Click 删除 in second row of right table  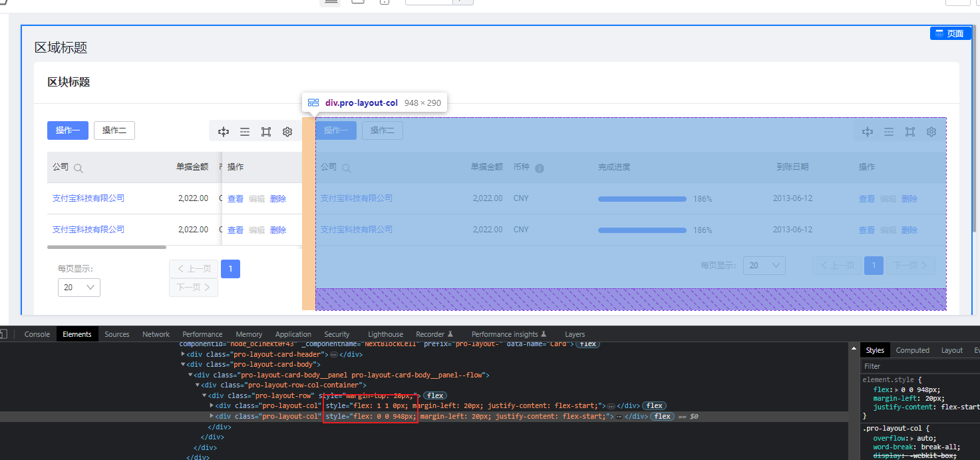point(909,230)
